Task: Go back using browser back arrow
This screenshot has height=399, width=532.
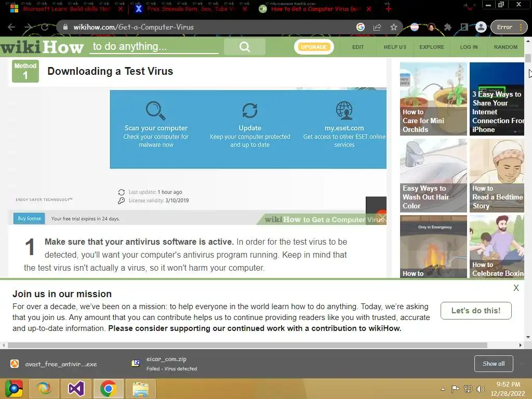Action: pyautogui.click(x=11, y=27)
